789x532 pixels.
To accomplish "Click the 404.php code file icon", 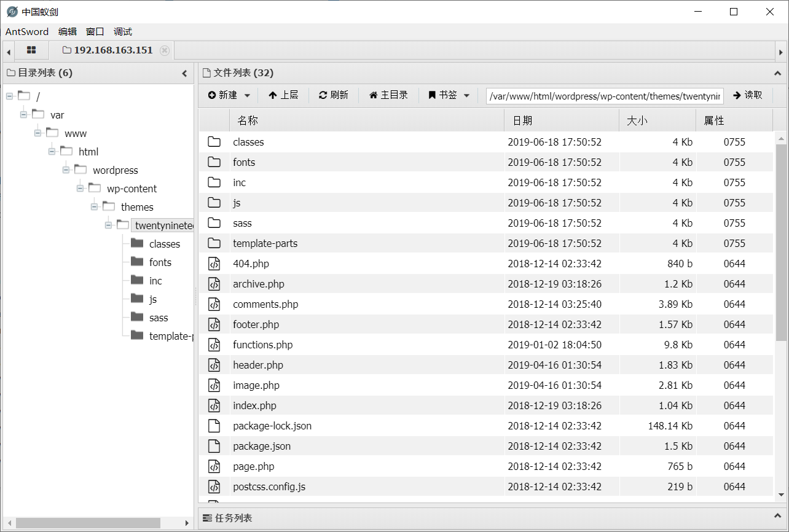I will pos(214,264).
